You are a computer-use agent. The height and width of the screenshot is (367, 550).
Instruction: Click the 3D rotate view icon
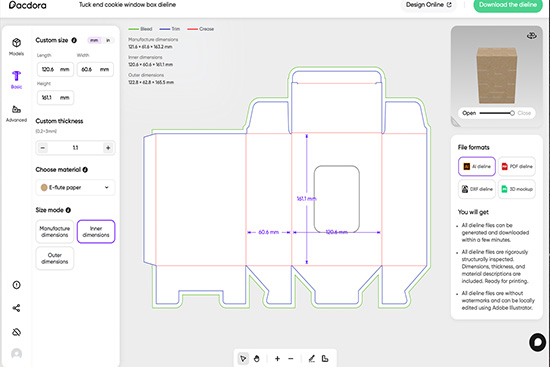click(x=531, y=35)
